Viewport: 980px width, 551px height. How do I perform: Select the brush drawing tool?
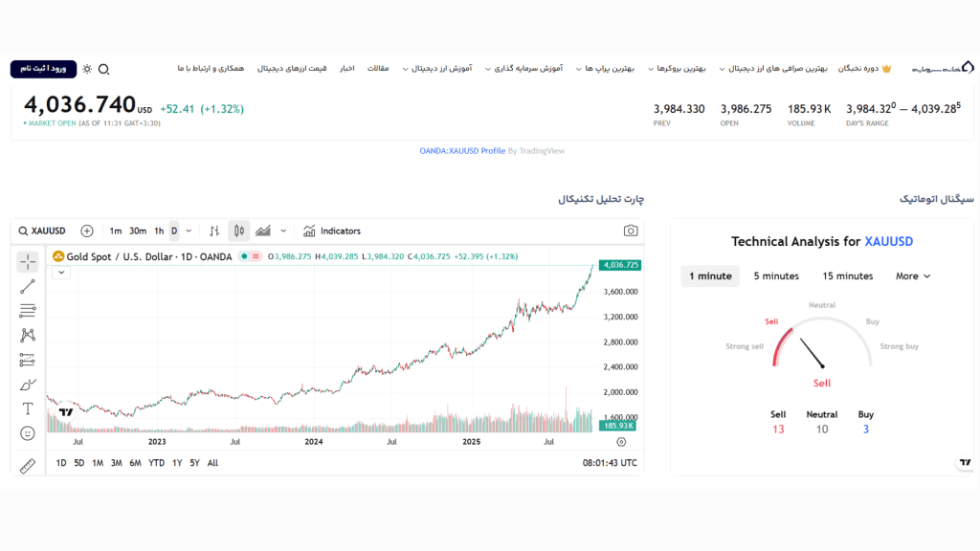28,384
